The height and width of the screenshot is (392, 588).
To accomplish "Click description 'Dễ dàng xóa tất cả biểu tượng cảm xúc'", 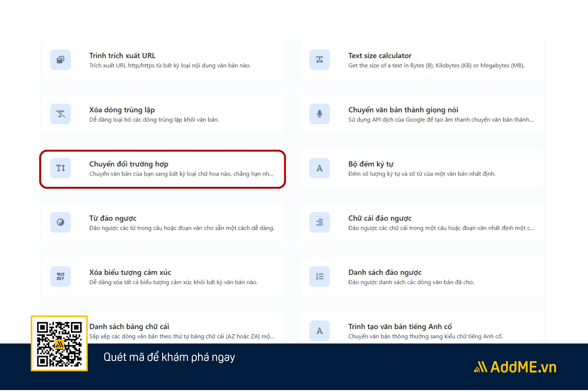I will [x=173, y=282].
